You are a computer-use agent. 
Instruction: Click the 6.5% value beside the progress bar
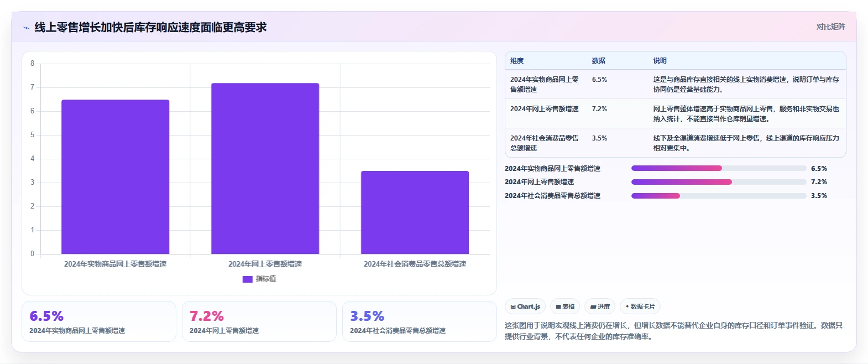(819, 168)
